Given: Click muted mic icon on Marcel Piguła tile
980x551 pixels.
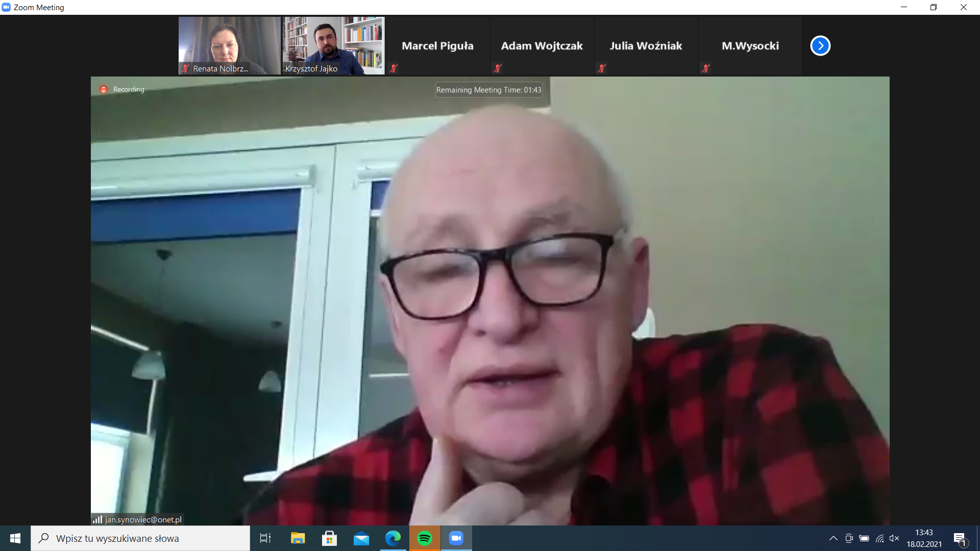Looking at the screenshot, I should tap(394, 68).
